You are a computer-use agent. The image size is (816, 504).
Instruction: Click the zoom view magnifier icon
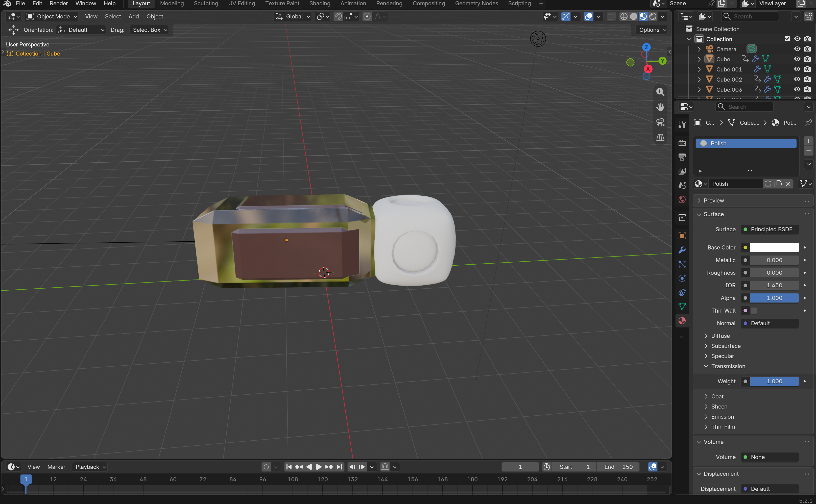tap(660, 92)
